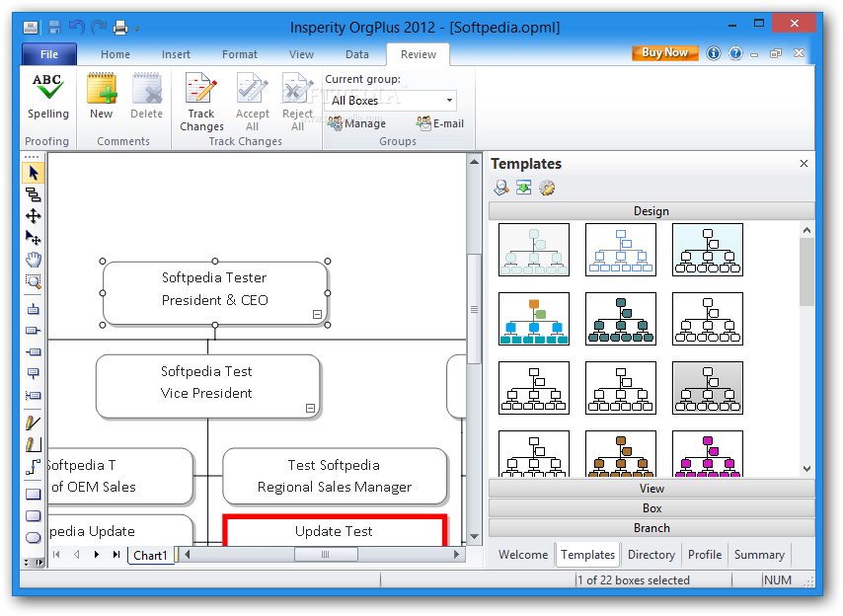The width and height of the screenshot is (843, 616).
Task: Select the pencil angled-line drawing tool
Action: 34,444
